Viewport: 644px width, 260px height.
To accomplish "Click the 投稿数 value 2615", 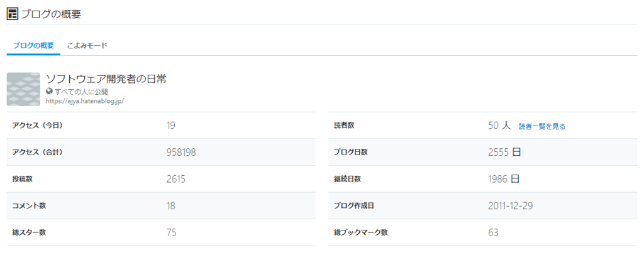I will 176,179.
